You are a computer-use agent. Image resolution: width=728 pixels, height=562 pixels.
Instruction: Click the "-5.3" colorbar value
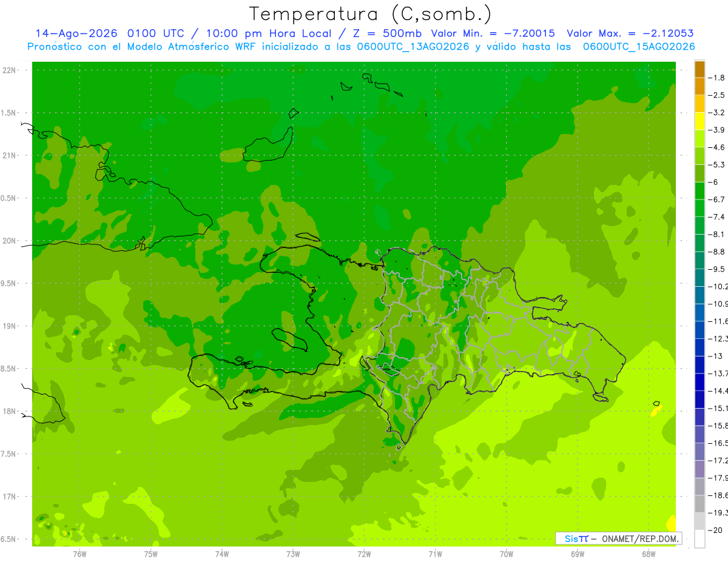716,164
